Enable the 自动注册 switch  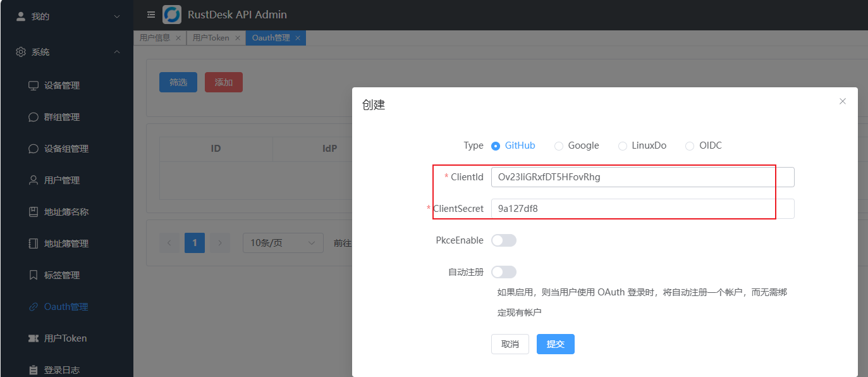click(x=504, y=272)
